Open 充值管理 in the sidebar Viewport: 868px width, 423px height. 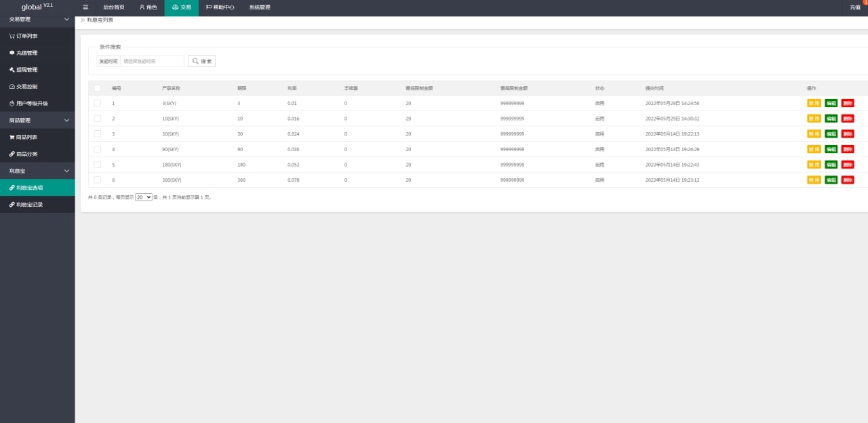(x=27, y=53)
